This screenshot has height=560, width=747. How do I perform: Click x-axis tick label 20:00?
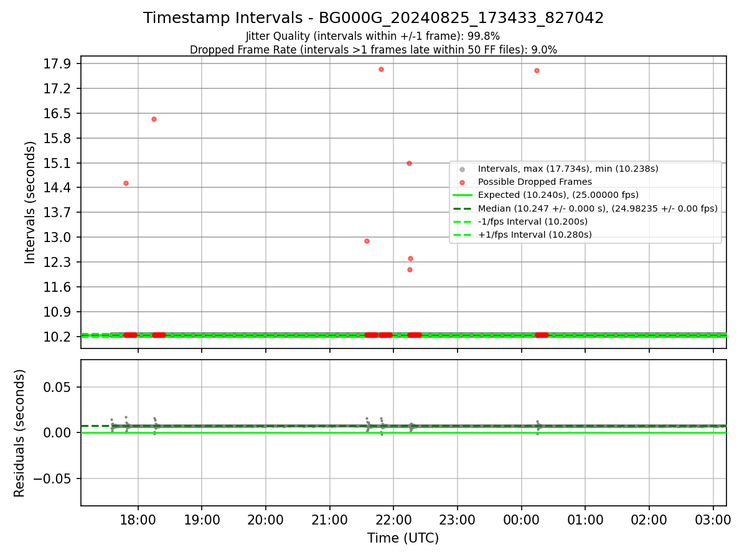click(266, 520)
